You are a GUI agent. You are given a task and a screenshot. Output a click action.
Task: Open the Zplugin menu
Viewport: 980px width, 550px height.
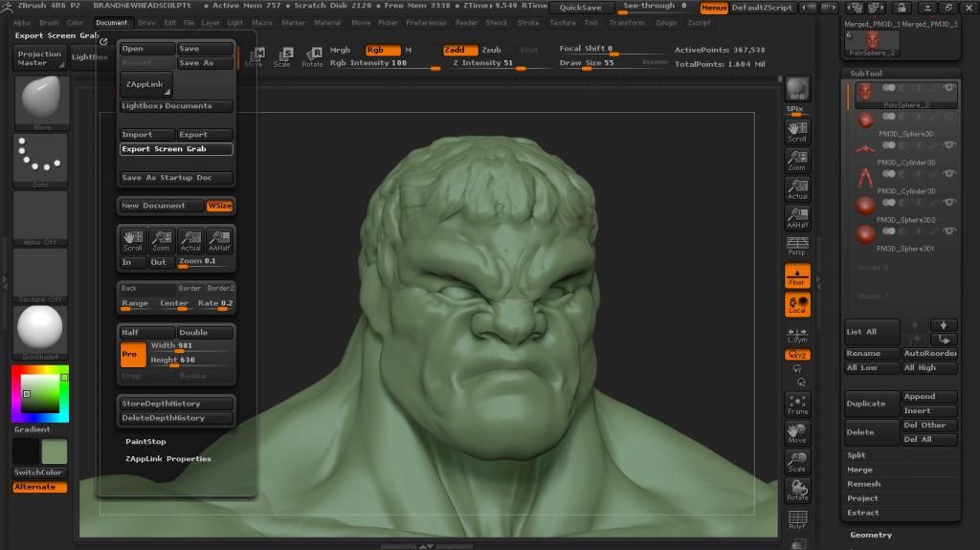click(x=666, y=23)
